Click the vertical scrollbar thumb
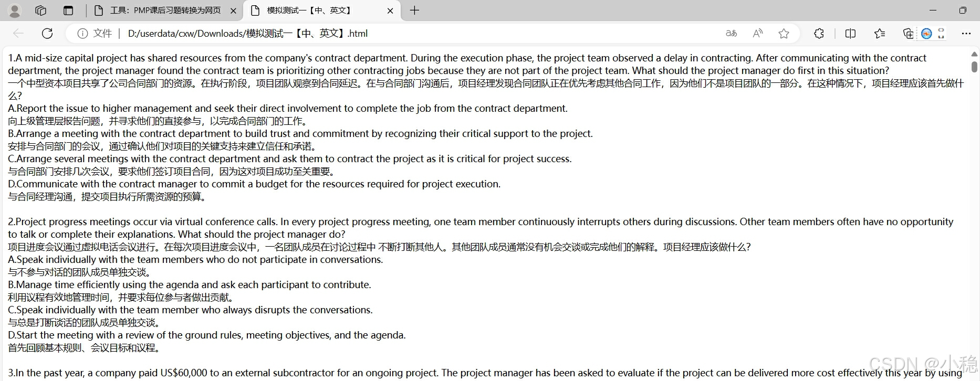Viewport: 980px width, 381px height. 974,67
